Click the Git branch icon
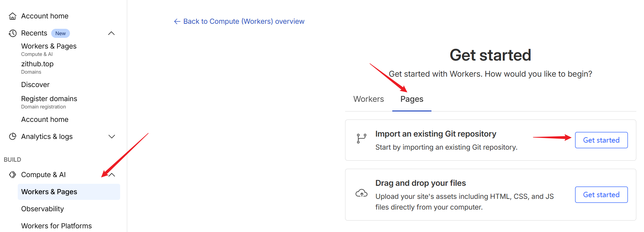This screenshot has width=644, height=232. click(x=361, y=138)
